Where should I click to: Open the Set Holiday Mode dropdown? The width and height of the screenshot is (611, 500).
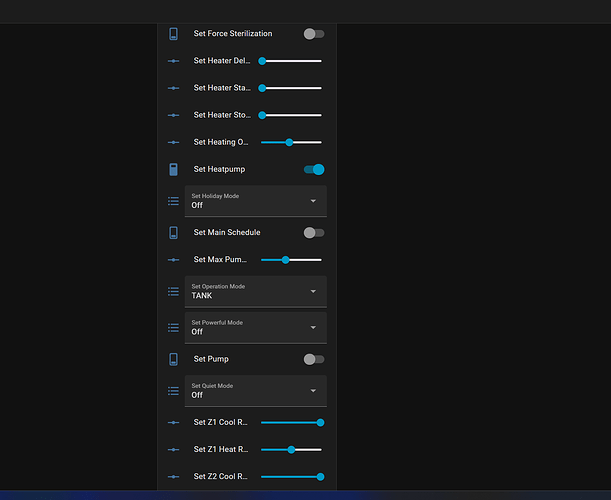(256, 201)
